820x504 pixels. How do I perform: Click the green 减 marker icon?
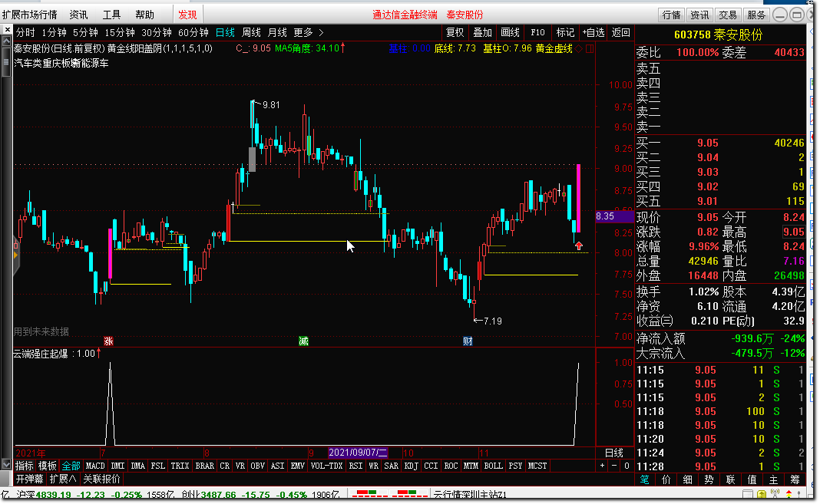303,341
